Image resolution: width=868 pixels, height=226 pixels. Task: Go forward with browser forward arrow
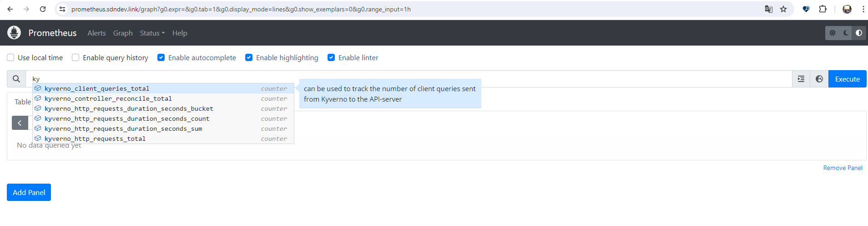point(26,9)
